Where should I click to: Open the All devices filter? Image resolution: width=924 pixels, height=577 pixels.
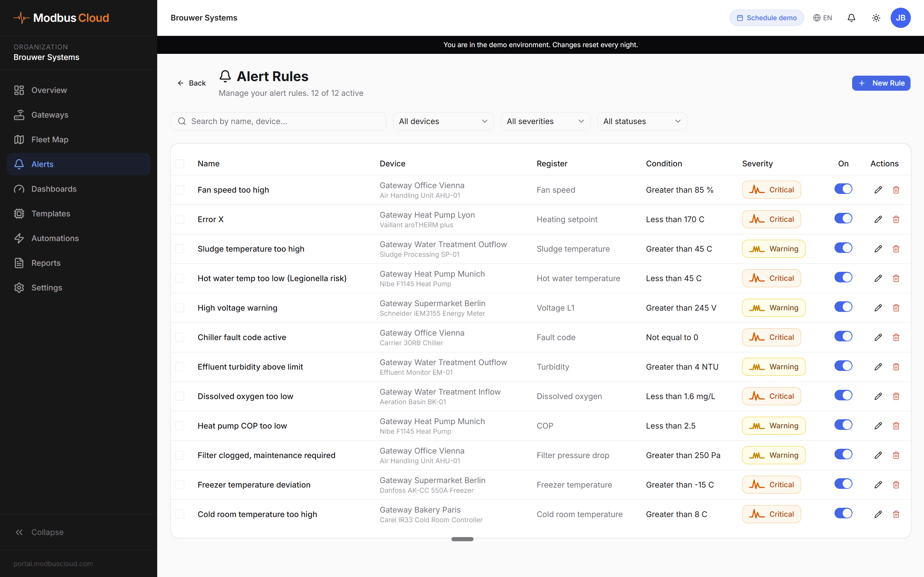(x=443, y=121)
